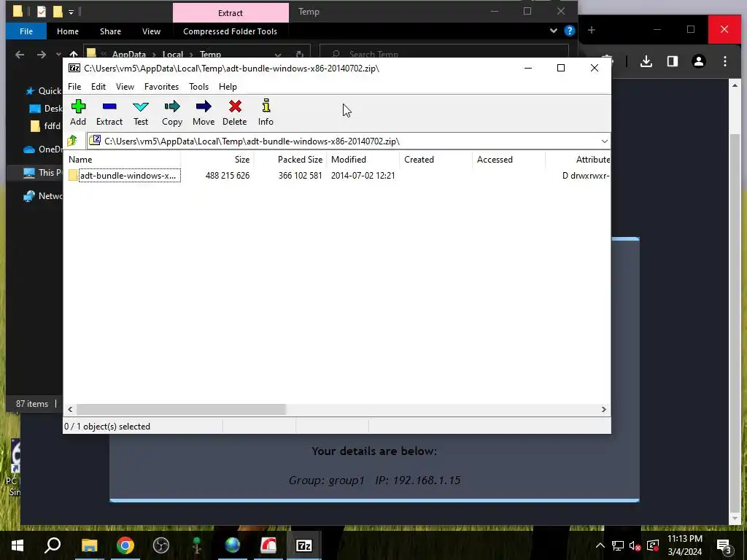Select This PC in Explorer sidebar
Image resolution: width=747 pixels, height=560 pixels.
[43, 173]
